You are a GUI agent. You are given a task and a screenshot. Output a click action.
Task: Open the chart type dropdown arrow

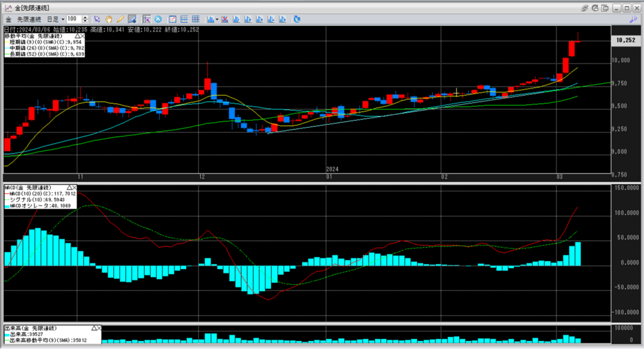pyautogui.click(x=217, y=19)
